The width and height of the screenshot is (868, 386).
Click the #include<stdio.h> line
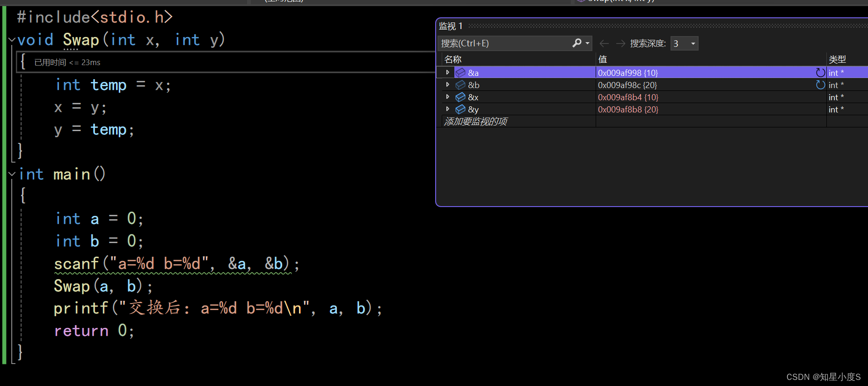(x=95, y=17)
